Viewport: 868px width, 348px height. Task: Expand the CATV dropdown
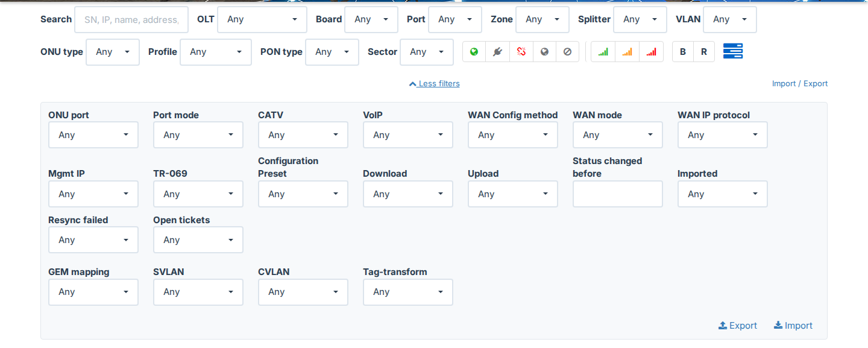(303, 135)
